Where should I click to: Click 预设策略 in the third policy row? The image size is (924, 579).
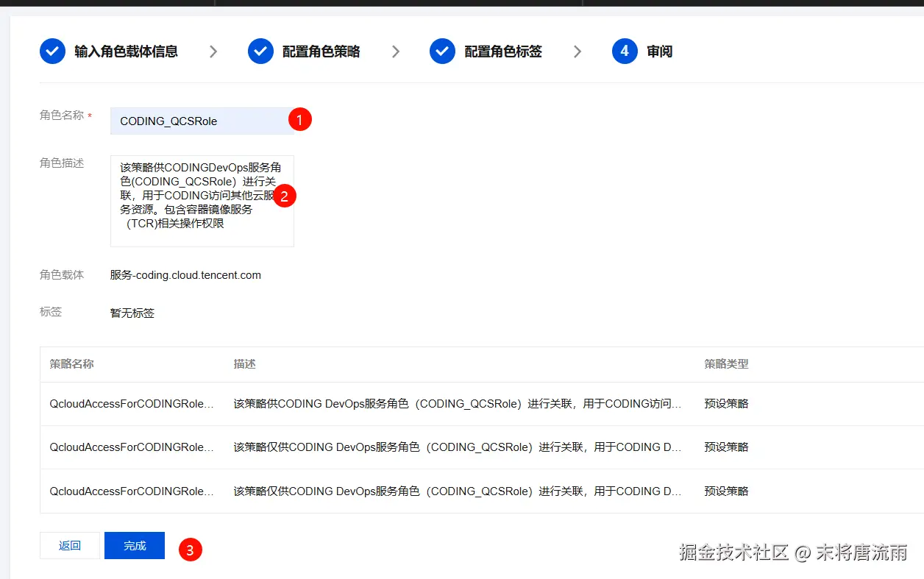[726, 491]
